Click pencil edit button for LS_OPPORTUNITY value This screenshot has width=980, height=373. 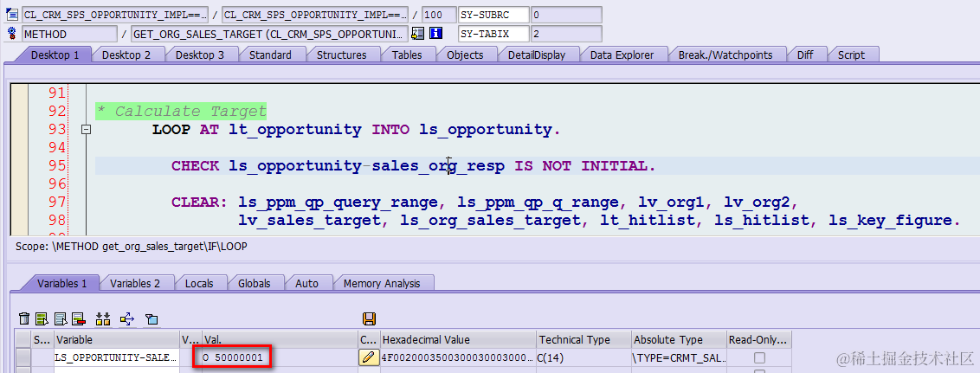click(x=369, y=357)
